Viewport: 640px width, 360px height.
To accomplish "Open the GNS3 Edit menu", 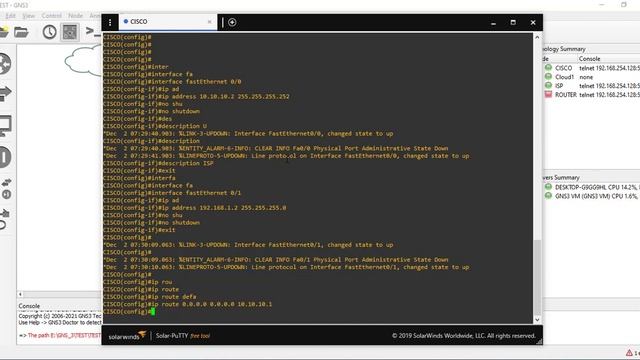I will (10, 16).
